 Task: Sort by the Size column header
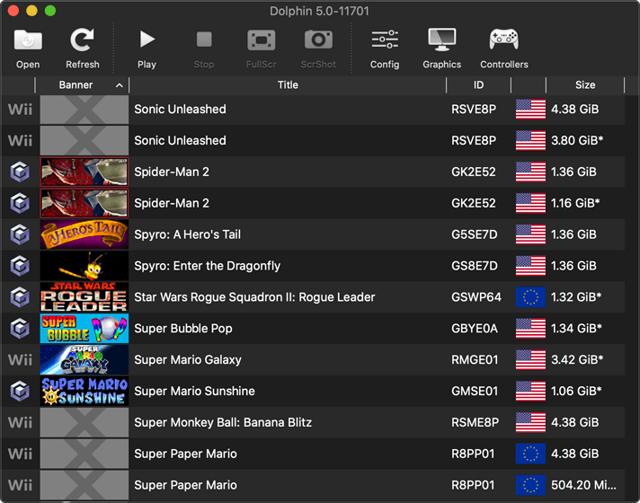click(x=585, y=85)
